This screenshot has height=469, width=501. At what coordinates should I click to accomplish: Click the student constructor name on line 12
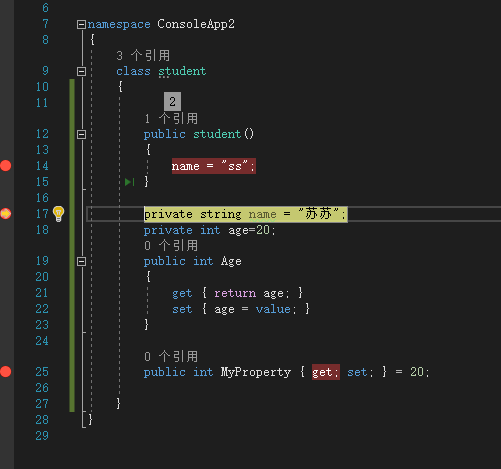217,134
